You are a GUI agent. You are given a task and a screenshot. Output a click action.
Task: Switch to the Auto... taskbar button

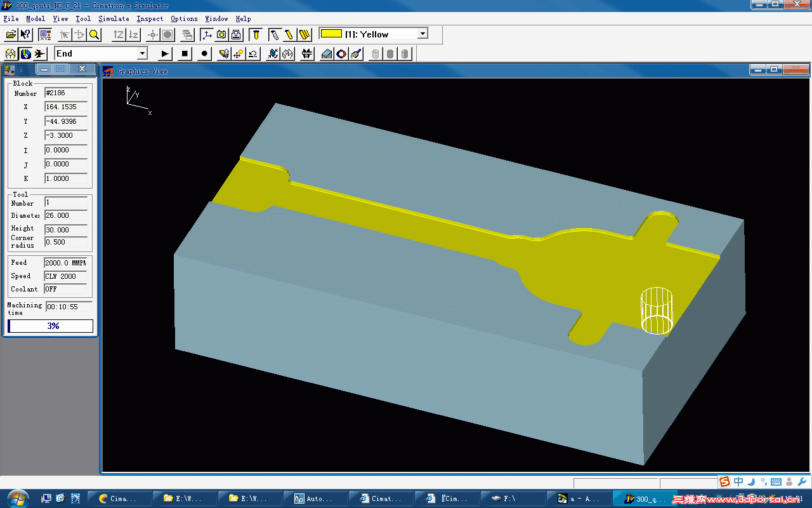coord(316,498)
